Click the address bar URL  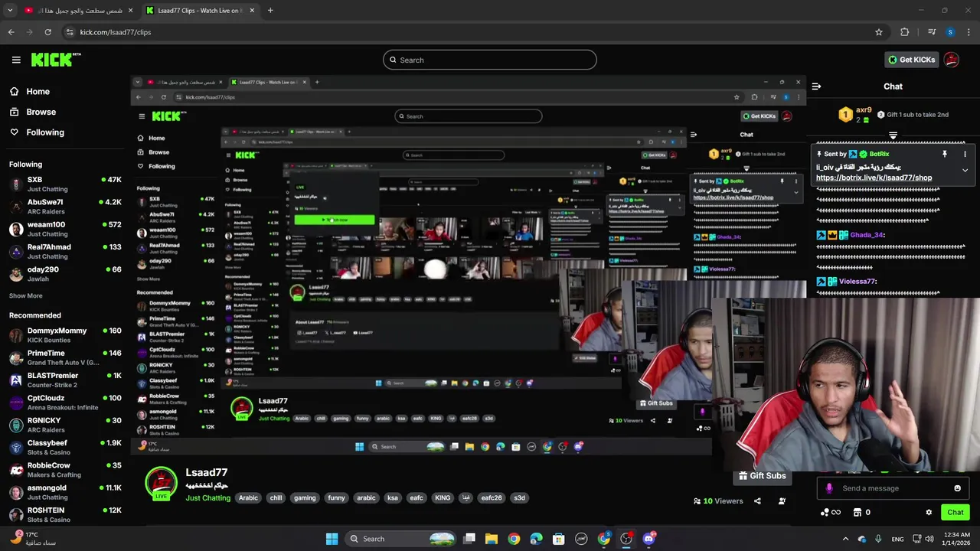pos(116,32)
